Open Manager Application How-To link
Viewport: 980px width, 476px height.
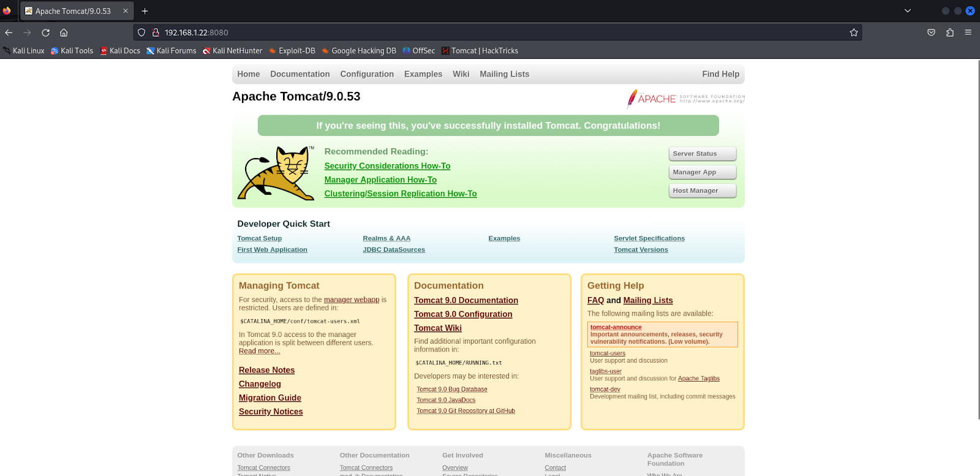pos(380,180)
